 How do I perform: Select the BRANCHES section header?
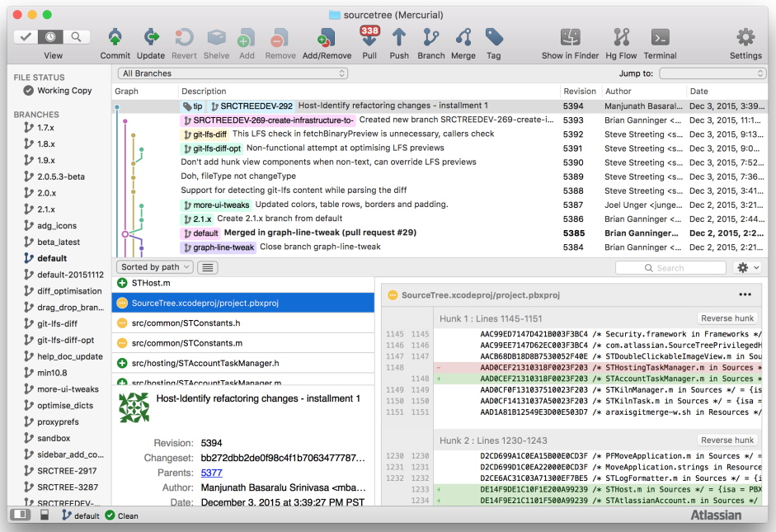(x=36, y=115)
